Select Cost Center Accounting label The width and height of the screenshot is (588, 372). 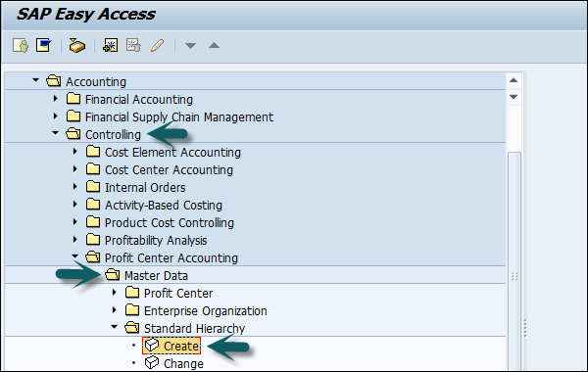click(169, 169)
